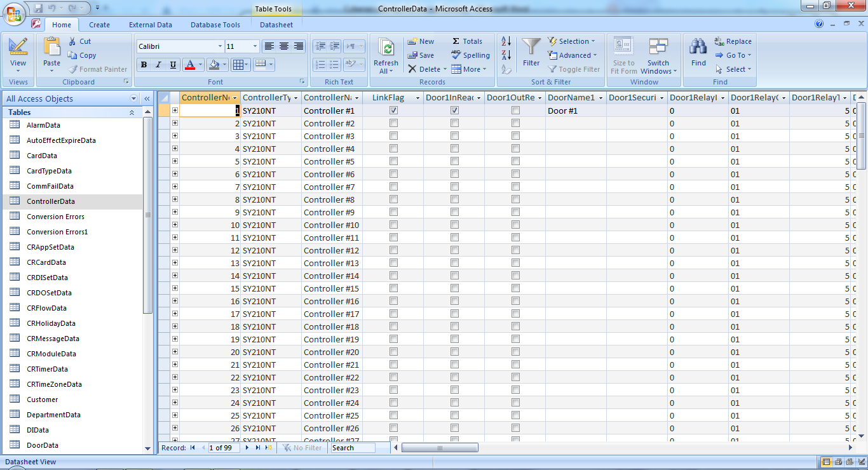Enable Door1OutRe checkbox for Controller #3
Screen dimensions: 868x470
(515, 135)
